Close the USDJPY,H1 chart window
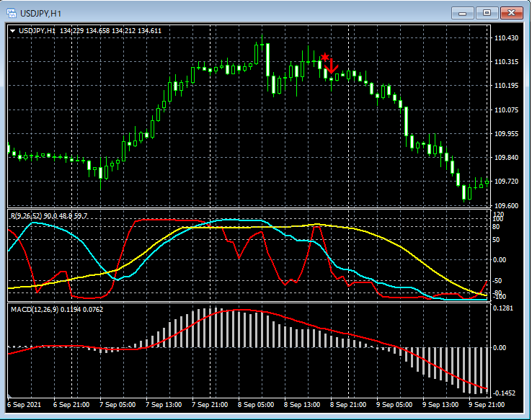The height and width of the screenshot is (420, 532). [513, 13]
